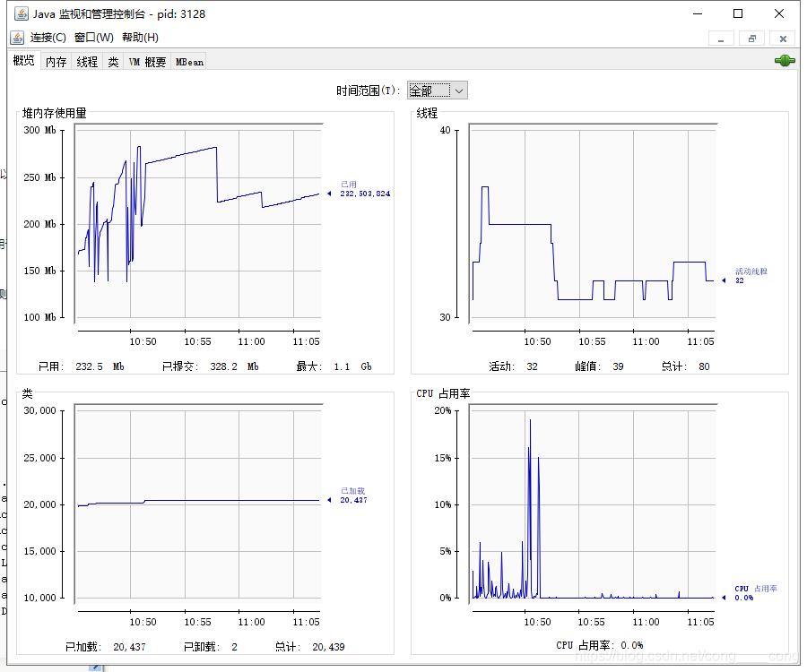Maximize the JConsole window
Viewport: 807px width, 672px height.
[738, 13]
